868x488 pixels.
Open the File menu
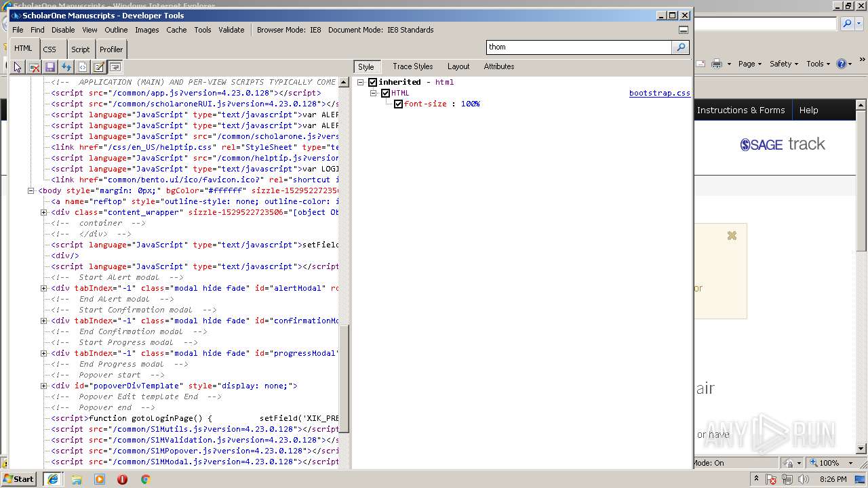tap(18, 30)
